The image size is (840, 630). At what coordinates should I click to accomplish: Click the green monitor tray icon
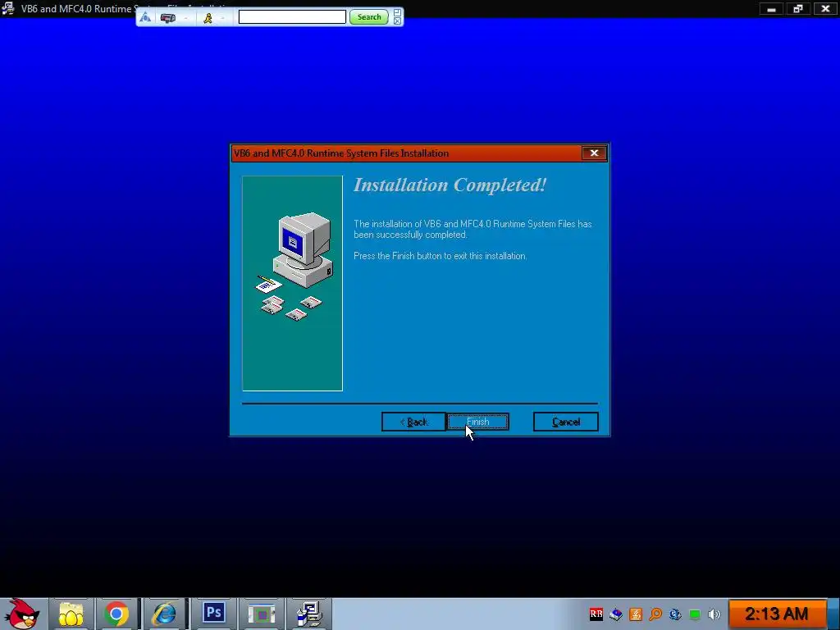[695, 614]
